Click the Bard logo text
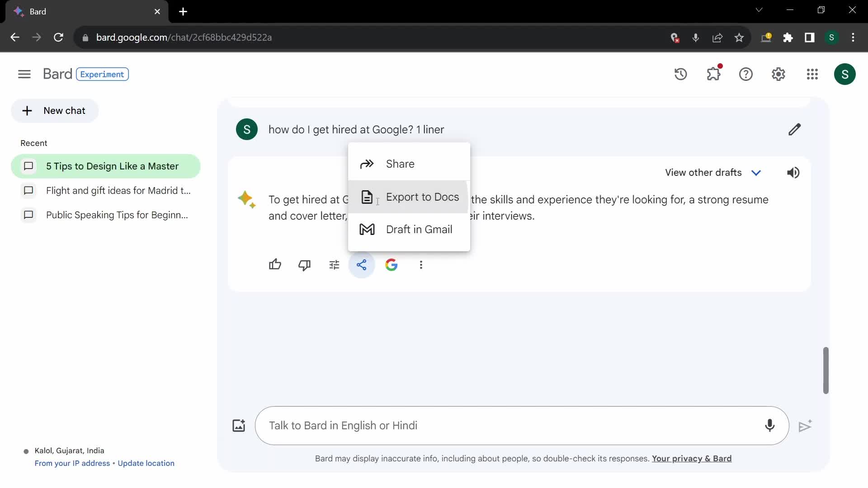 point(57,74)
